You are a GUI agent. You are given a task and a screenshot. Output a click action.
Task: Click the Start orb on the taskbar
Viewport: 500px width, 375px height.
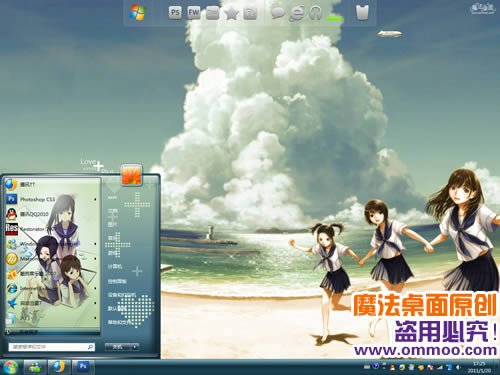[10, 367]
